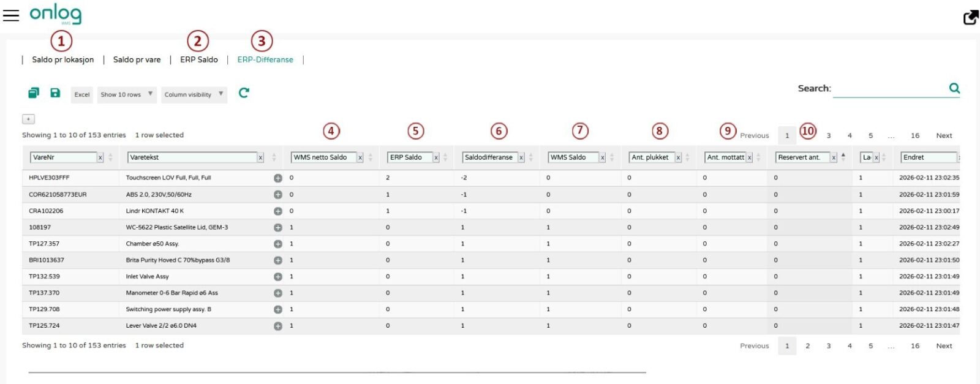Sort by the Reservert ant. column arrows

coord(843,157)
